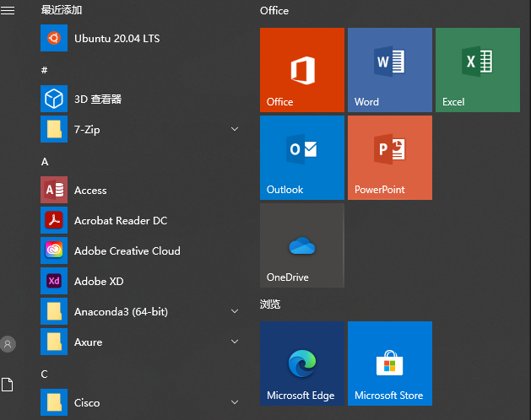Image resolution: width=531 pixels, height=420 pixels.
Task: Launch Ubuntu 20.04 LTS app icon
Action: 54,38
